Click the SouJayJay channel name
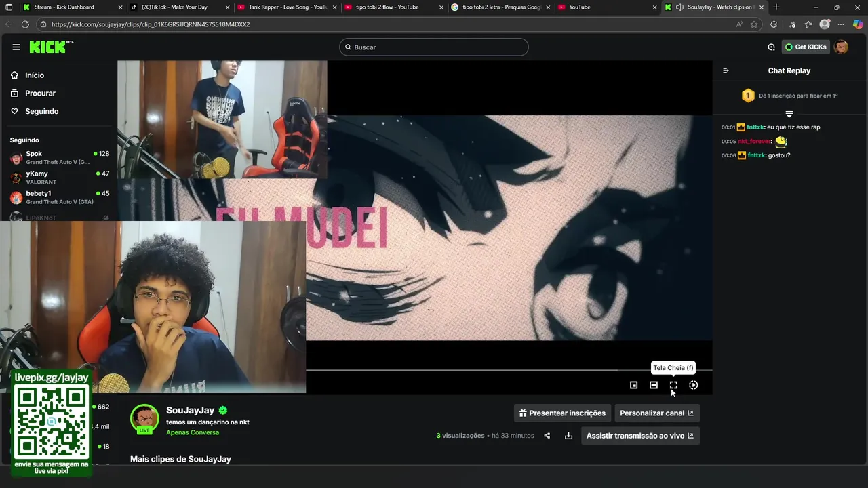Screen dimensions: 868x488 pos(190,410)
